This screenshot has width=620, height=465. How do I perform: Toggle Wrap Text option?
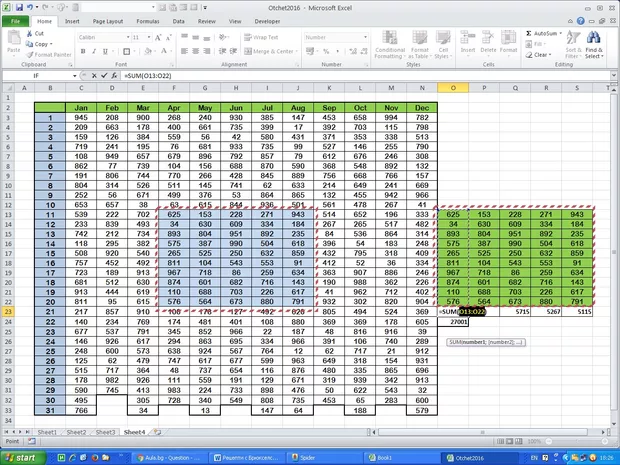click(261, 37)
